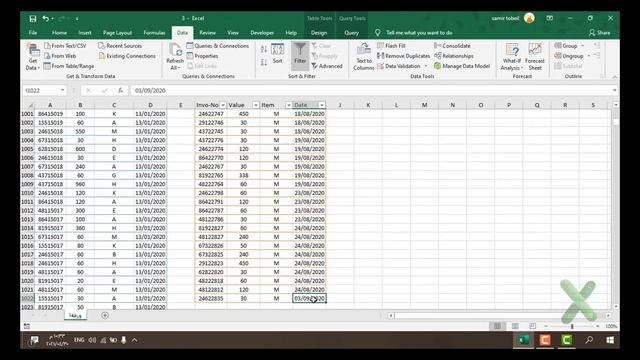Screen dimensions: 640x360
Task: Sort A to Z ascending
Action: tap(264, 49)
